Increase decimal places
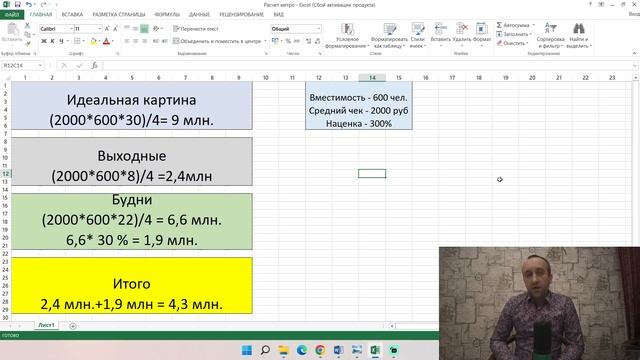This screenshot has height=360, width=640. 309,41
